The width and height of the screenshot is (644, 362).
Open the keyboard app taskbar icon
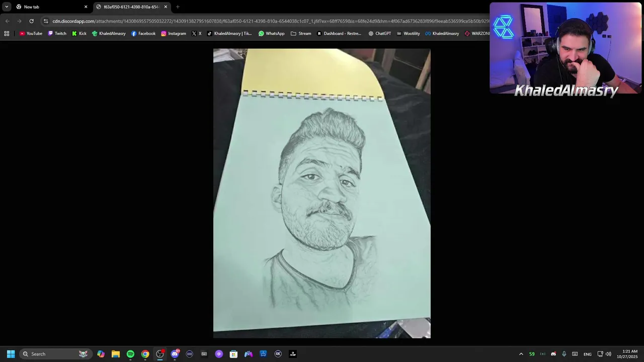click(x=204, y=354)
